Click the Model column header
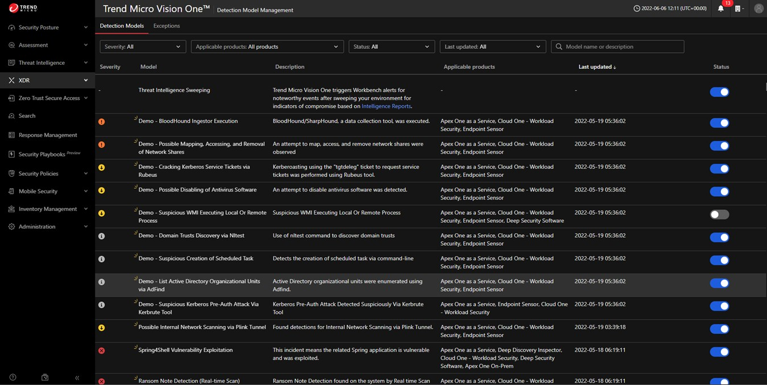The width and height of the screenshot is (767, 385). click(148, 67)
